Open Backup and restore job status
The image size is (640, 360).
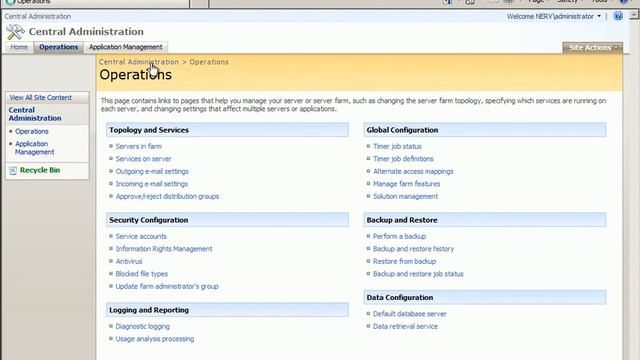point(418,274)
